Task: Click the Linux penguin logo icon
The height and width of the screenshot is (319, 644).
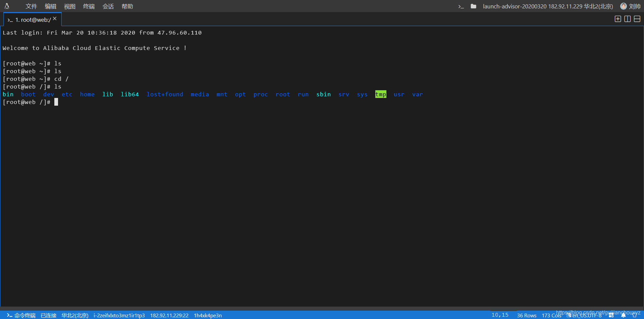Action: [7, 6]
